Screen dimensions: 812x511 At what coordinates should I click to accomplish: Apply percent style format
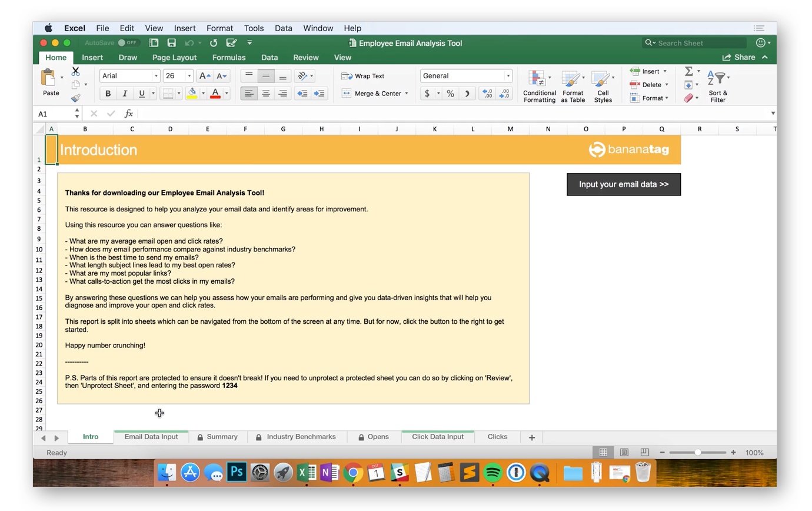[450, 94]
